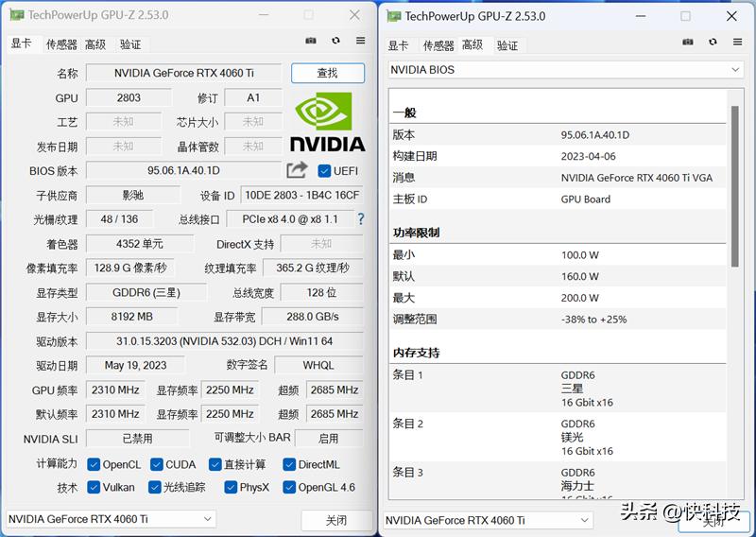The image size is (756, 537).
Task: Click 条目 1 GDDR6 三星 memory entry
Action: (558, 389)
